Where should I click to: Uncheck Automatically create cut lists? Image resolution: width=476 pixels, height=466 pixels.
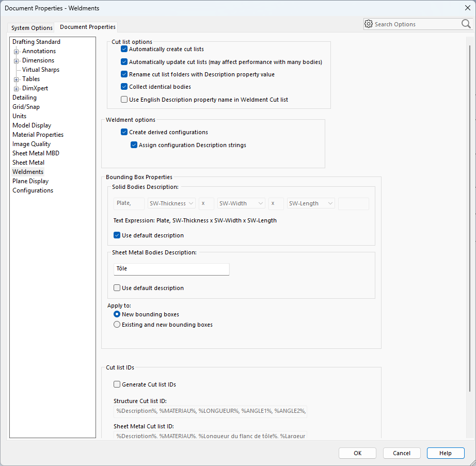[x=124, y=50]
